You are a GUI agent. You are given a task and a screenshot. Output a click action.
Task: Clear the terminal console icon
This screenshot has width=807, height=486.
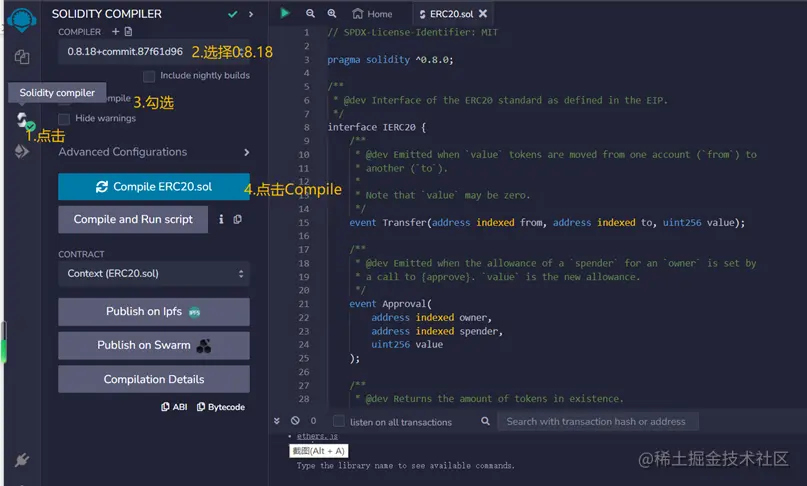295,421
